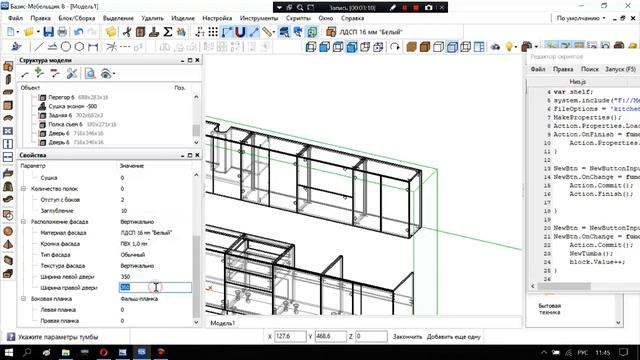Select Сушка эконом -500 in the model tree
Viewport: 640px width, 360px height.
[72, 106]
